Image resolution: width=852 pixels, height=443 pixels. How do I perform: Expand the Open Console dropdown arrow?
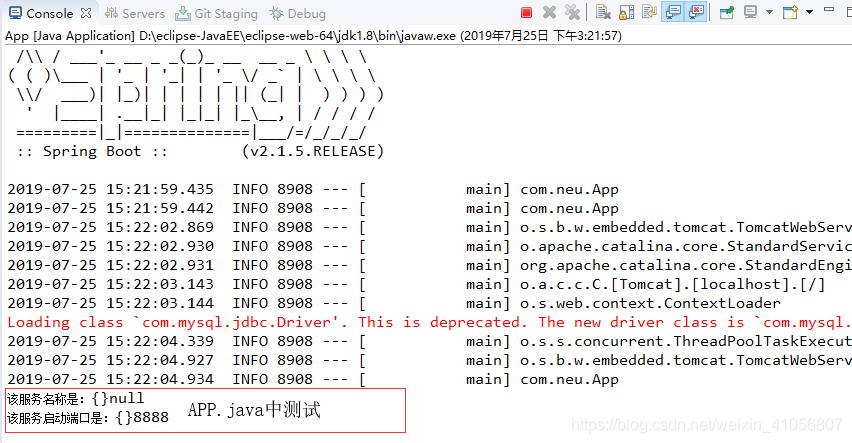click(x=809, y=12)
